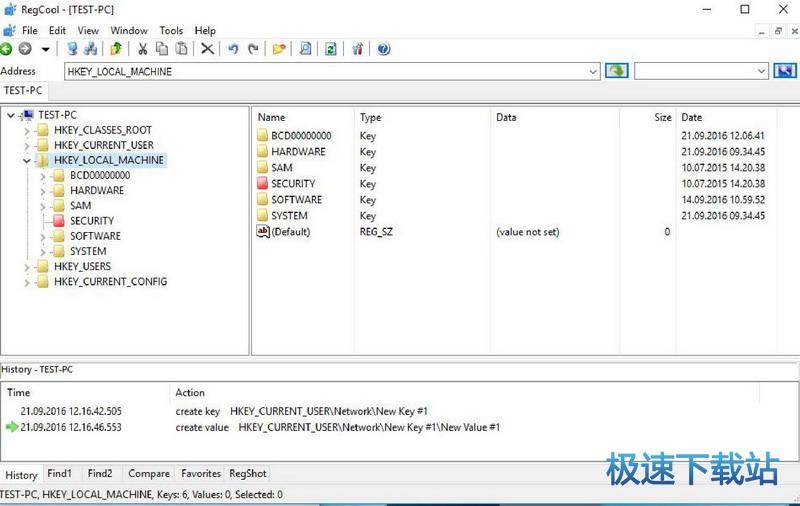Open the Tools menu

tap(171, 31)
